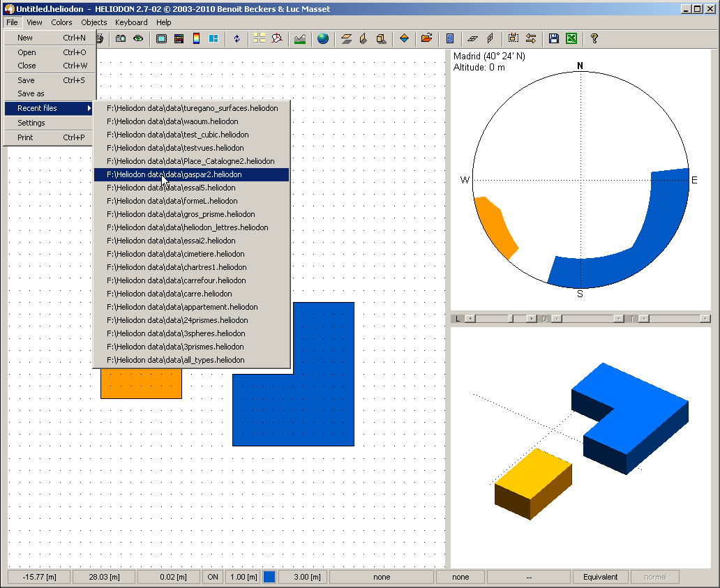Click the greyed normal status bar button
Viewport: 720px width, 588px height.
click(x=655, y=577)
